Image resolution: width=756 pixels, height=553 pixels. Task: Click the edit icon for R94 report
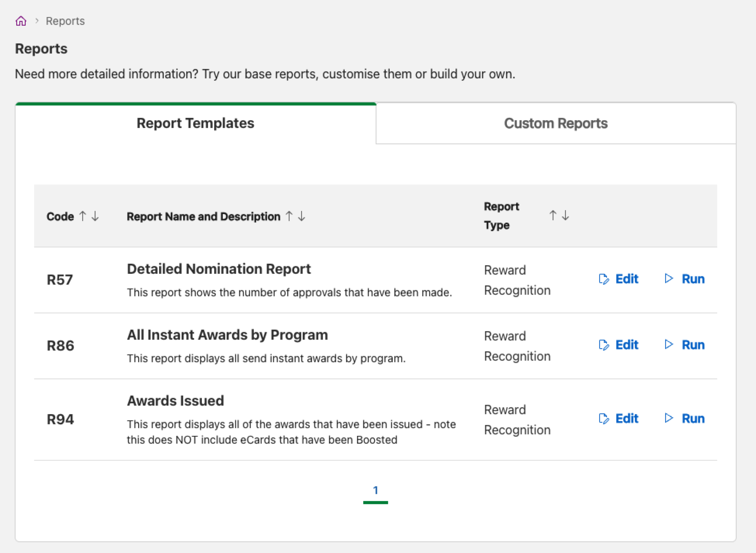[x=604, y=418]
